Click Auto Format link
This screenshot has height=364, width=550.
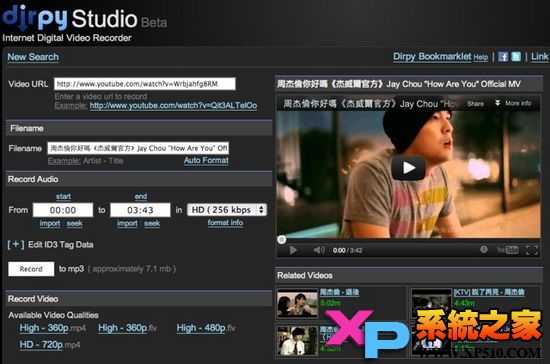[x=206, y=160]
